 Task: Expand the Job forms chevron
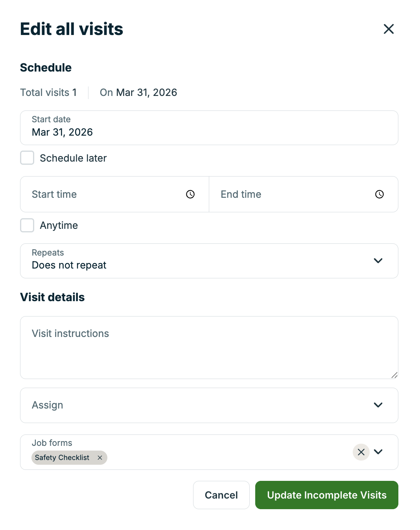pos(378,452)
